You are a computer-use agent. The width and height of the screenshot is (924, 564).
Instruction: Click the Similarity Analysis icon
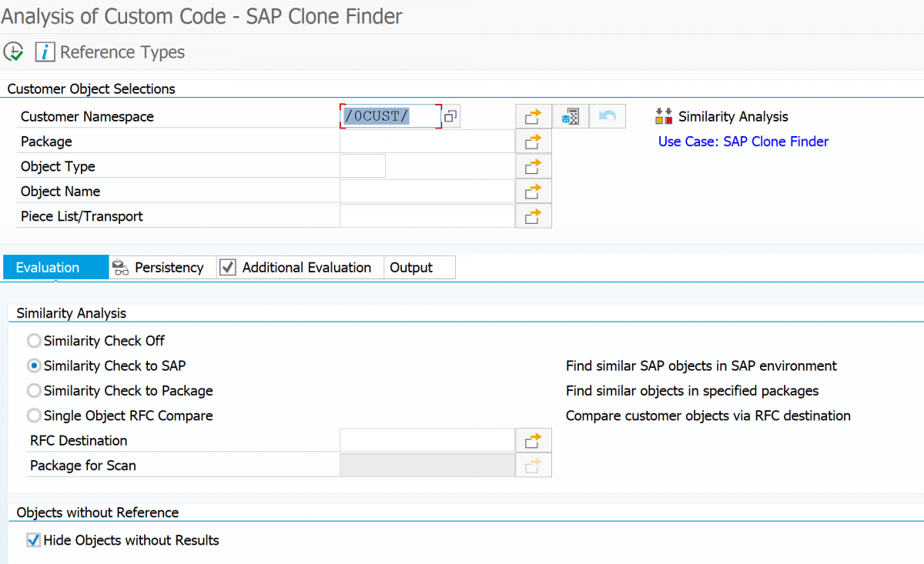click(664, 116)
